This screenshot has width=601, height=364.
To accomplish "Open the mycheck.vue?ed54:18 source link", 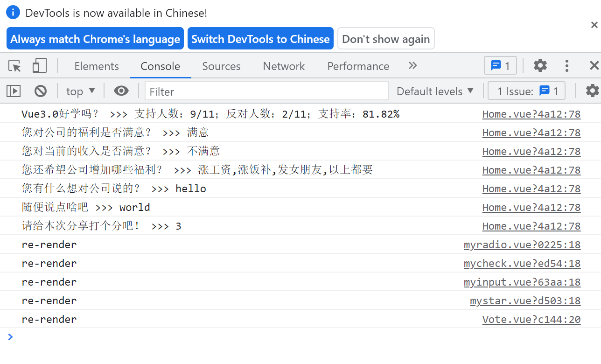I will [522, 264].
